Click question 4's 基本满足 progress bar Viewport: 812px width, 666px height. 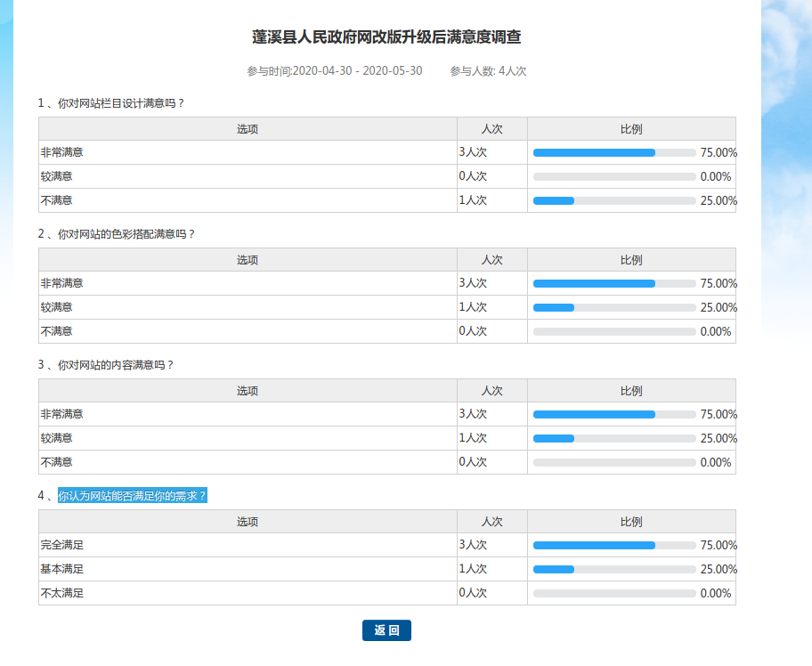(613, 570)
